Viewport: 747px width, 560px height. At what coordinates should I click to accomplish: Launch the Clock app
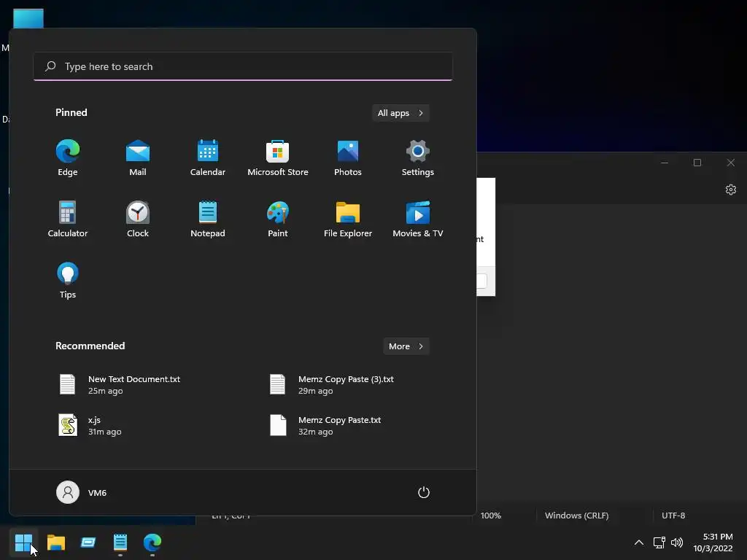click(138, 219)
